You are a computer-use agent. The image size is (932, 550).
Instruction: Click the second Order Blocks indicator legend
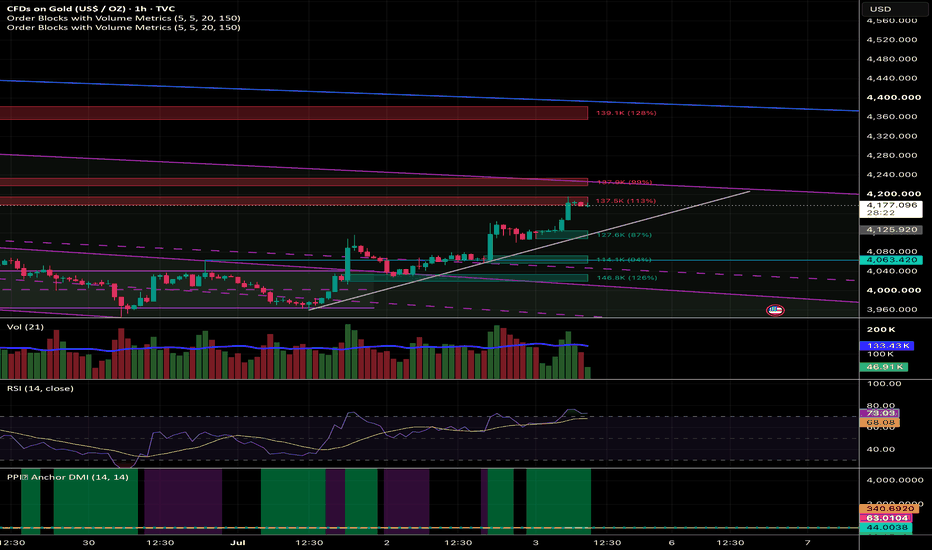(x=124, y=27)
